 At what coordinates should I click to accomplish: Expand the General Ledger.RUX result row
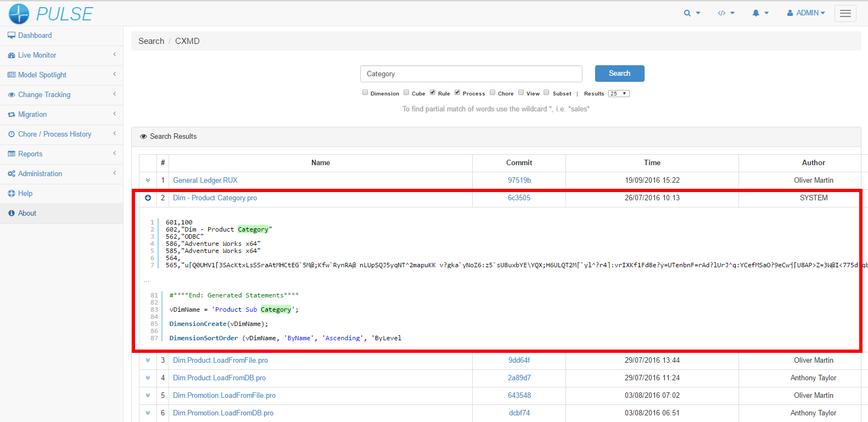[x=148, y=181]
